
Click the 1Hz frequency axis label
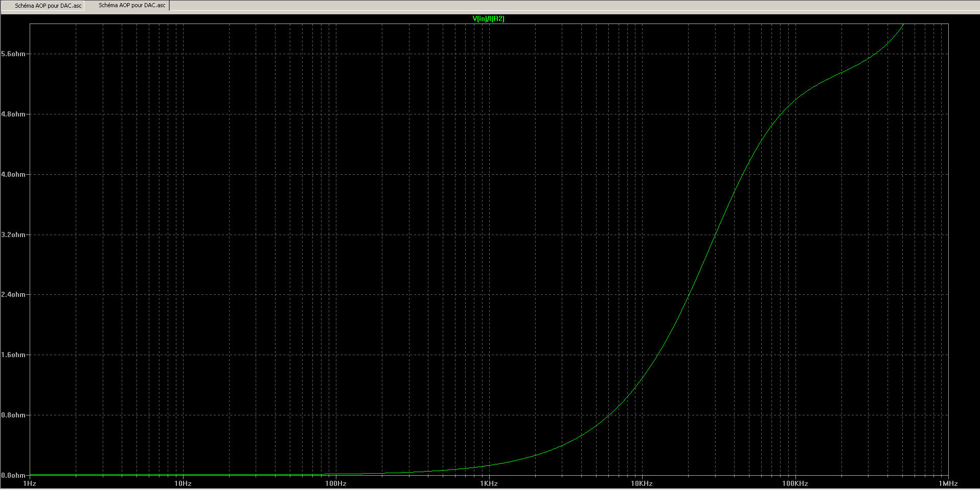tap(30, 483)
